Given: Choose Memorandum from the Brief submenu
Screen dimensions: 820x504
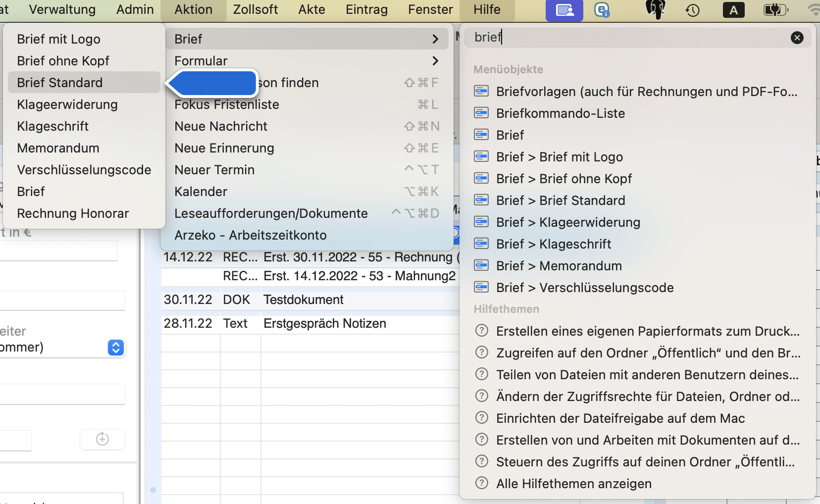Looking at the screenshot, I should click(84, 148).
